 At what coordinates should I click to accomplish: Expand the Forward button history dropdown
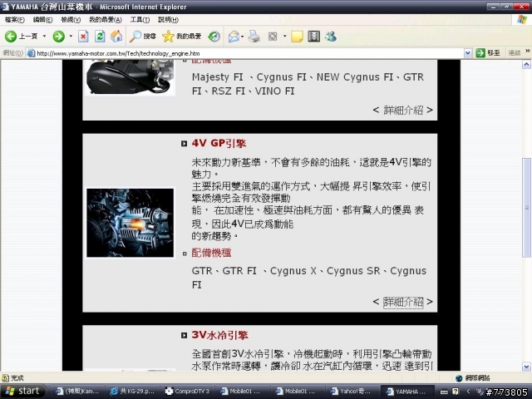click(71, 36)
